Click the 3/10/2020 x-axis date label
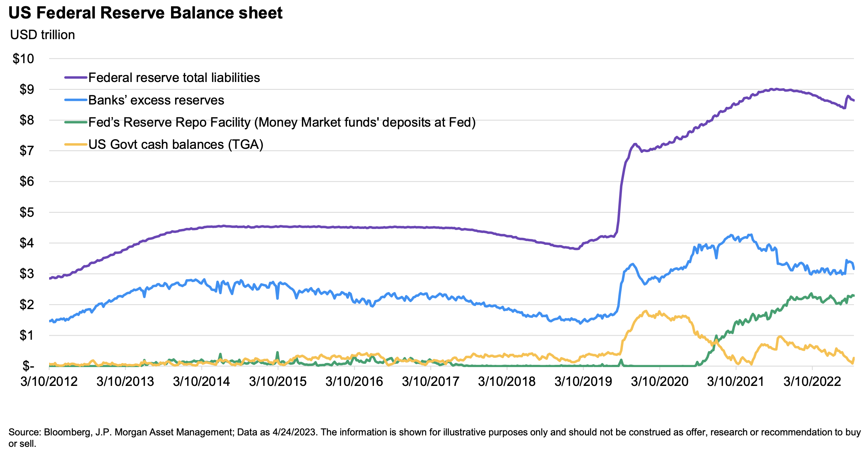Screen dimensions: 868x452 coord(660,381)
